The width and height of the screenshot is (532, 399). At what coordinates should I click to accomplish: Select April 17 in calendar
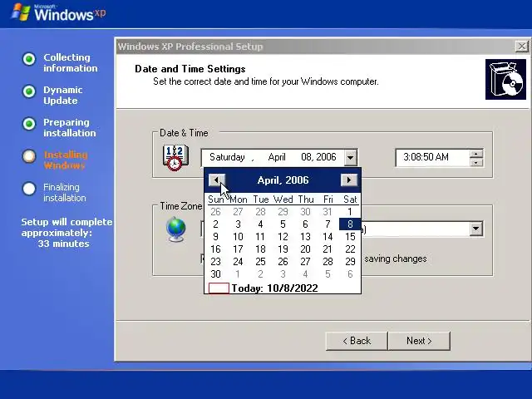pos(238,249)
